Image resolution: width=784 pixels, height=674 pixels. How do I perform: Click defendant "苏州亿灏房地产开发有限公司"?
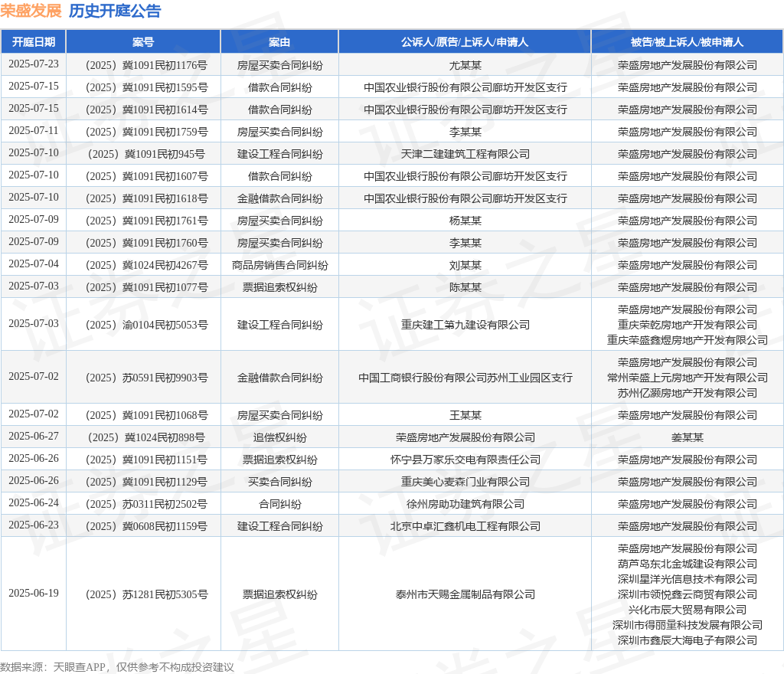(x=687, y=393)
